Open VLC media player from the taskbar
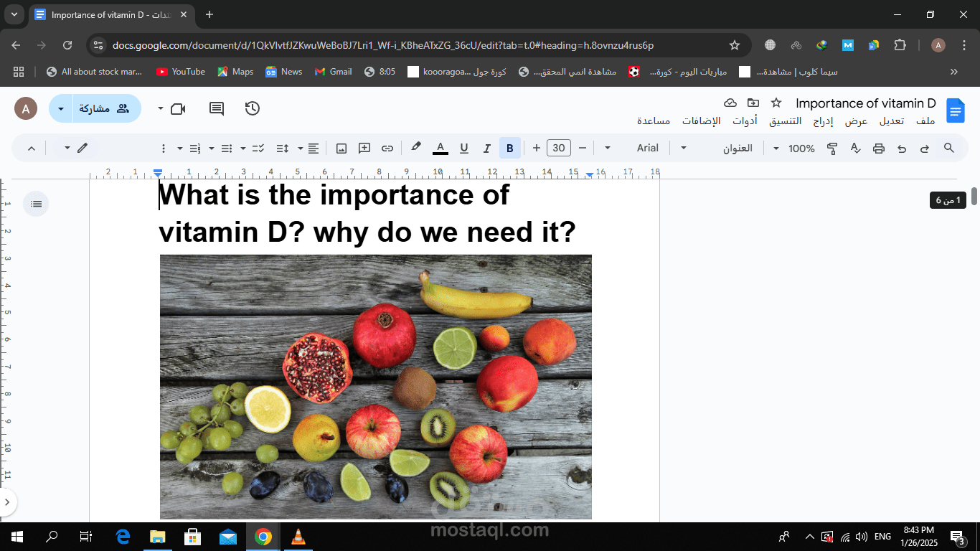 pos(298,537)
